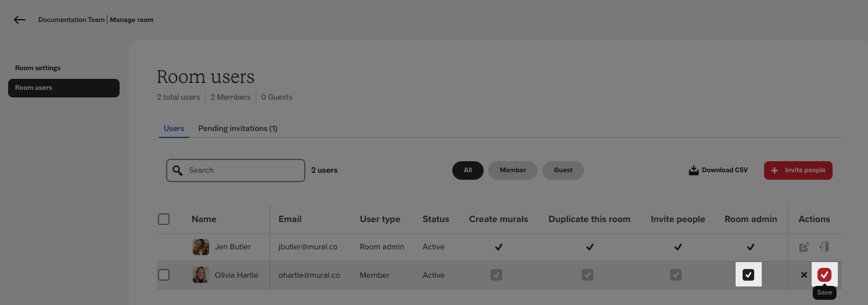Select Room users in the sidebar
Screen dimensions: 868x305
click(x=64, y=88)
